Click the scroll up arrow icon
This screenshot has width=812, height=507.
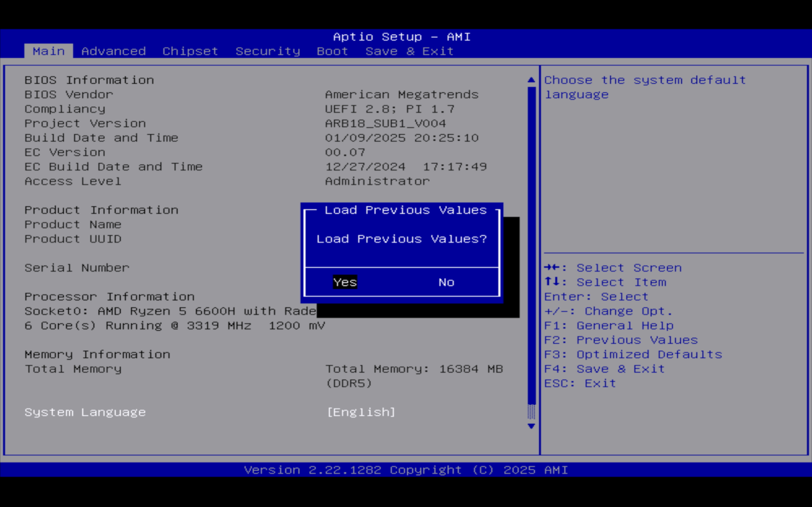[531, 80]
